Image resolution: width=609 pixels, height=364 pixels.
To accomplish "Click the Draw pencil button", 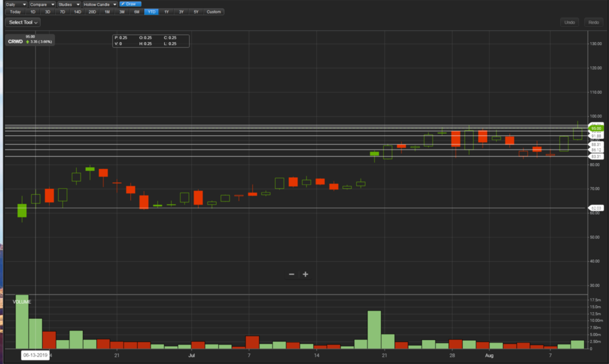I will point(130,4).
